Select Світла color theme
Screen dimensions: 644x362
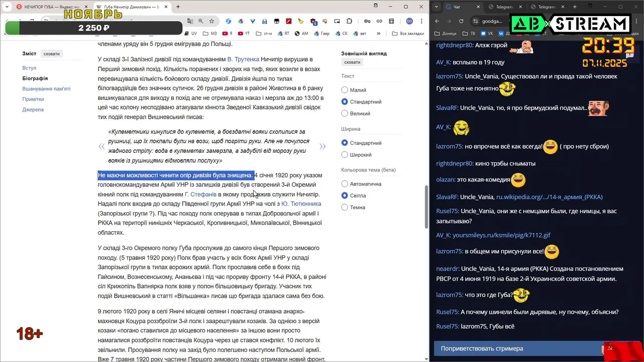coord(345,196)
